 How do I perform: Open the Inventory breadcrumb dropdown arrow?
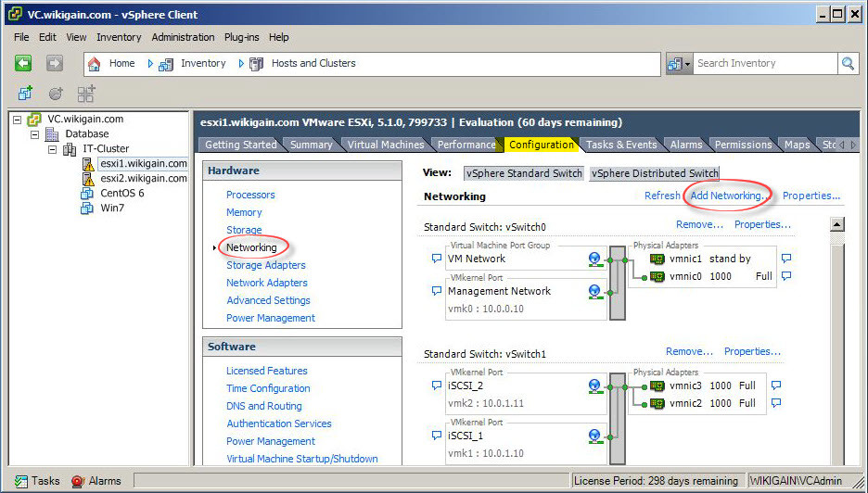tap(241, 64)
